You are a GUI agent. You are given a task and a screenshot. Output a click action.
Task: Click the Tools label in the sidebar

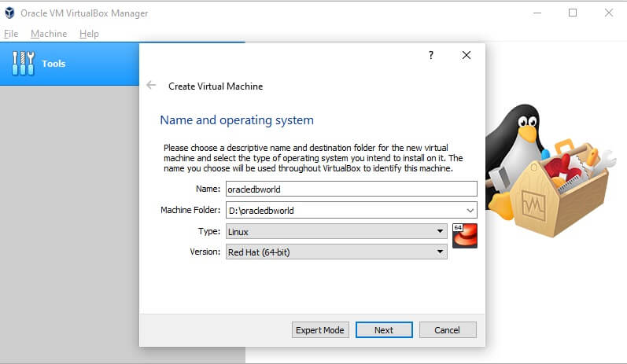click(53, 64)
